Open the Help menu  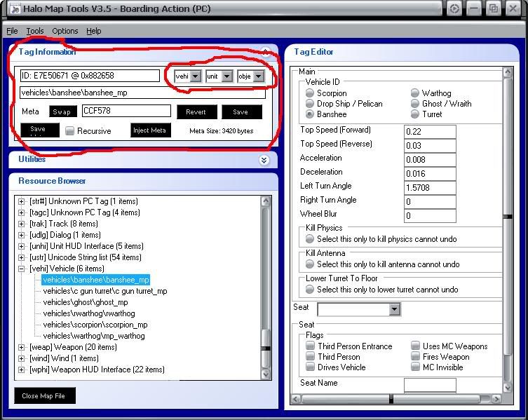click(x=94, y=31)
